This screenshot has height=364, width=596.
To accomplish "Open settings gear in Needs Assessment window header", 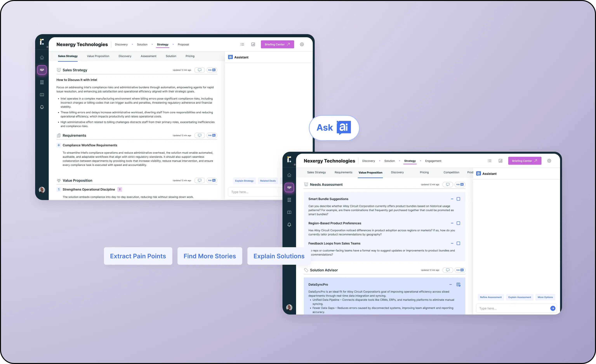I will point(549,161).
